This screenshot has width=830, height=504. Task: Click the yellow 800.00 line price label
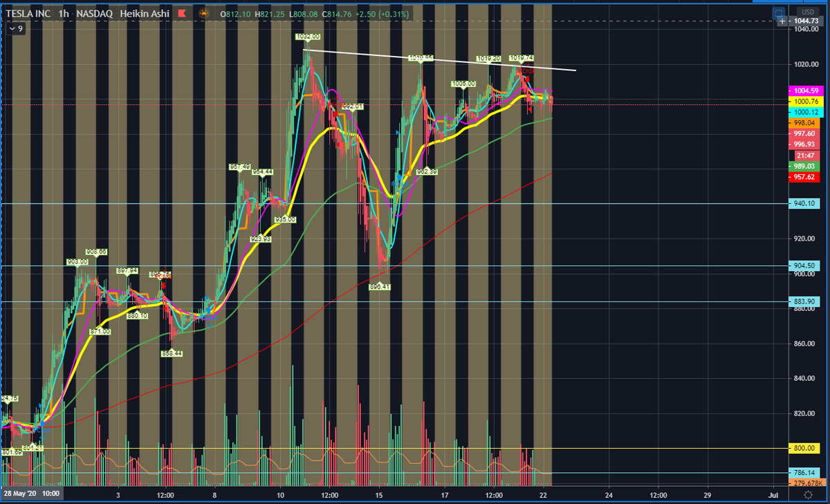click(802, 448)
